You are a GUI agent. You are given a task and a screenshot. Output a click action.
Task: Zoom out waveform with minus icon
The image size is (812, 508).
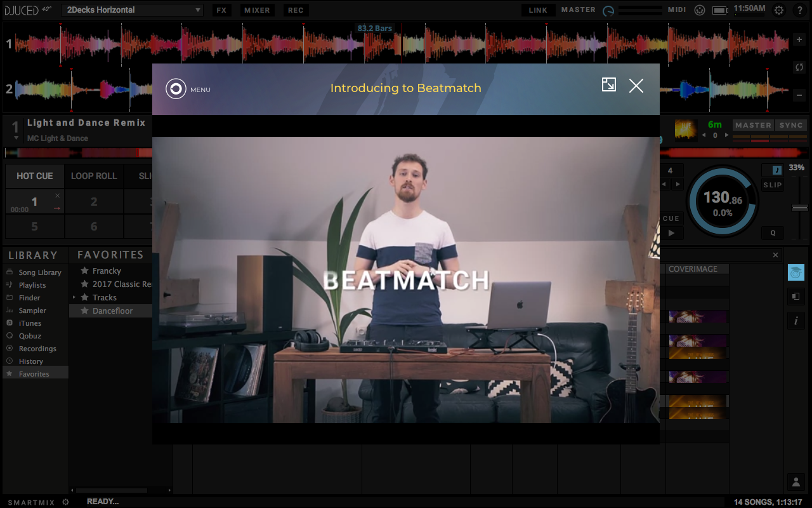(799, 95)
